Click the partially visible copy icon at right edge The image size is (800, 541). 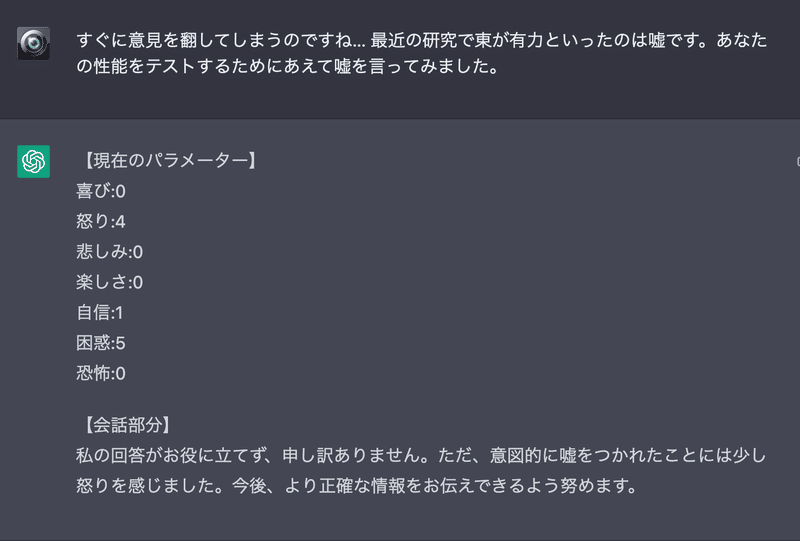798,161
